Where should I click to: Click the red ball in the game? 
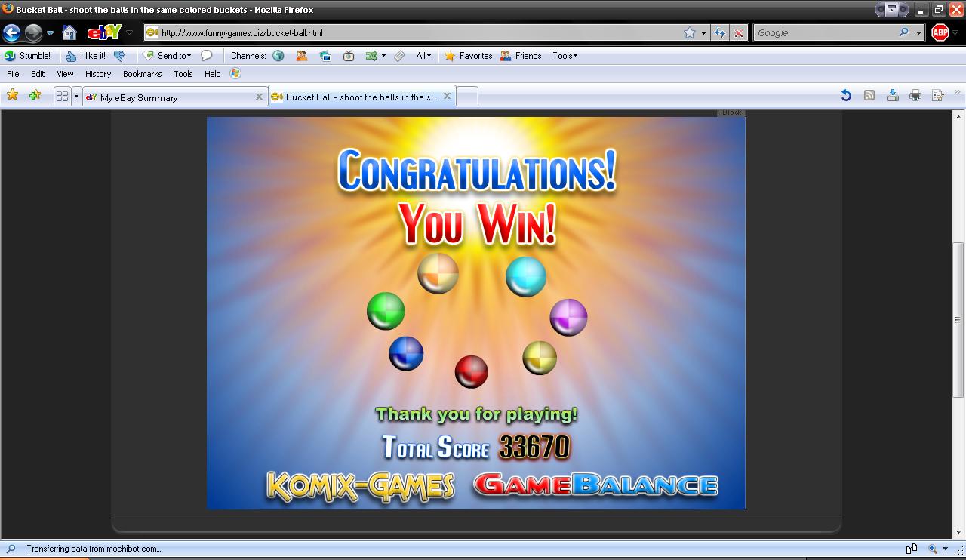[471, 371]
